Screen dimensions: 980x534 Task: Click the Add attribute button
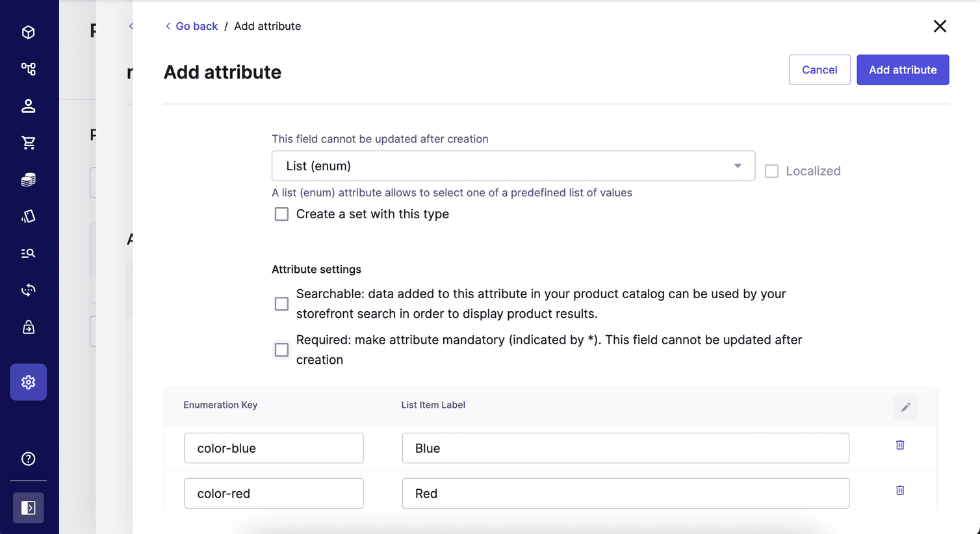(x=903, y=70)
